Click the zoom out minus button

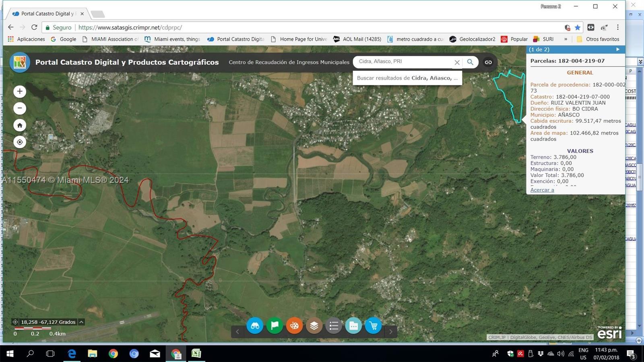pyautogui.click(x=20, y=108)
